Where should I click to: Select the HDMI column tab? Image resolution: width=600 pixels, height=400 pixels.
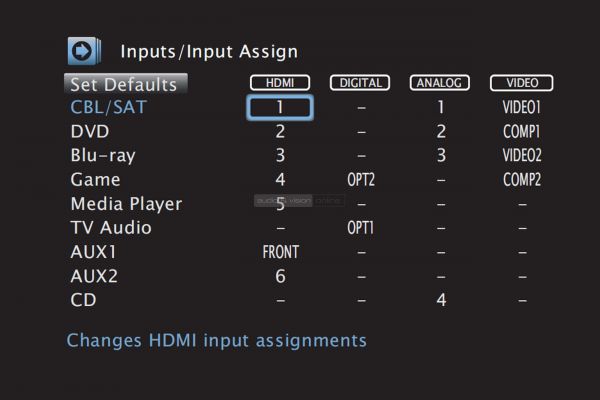(x=280, y=83)
